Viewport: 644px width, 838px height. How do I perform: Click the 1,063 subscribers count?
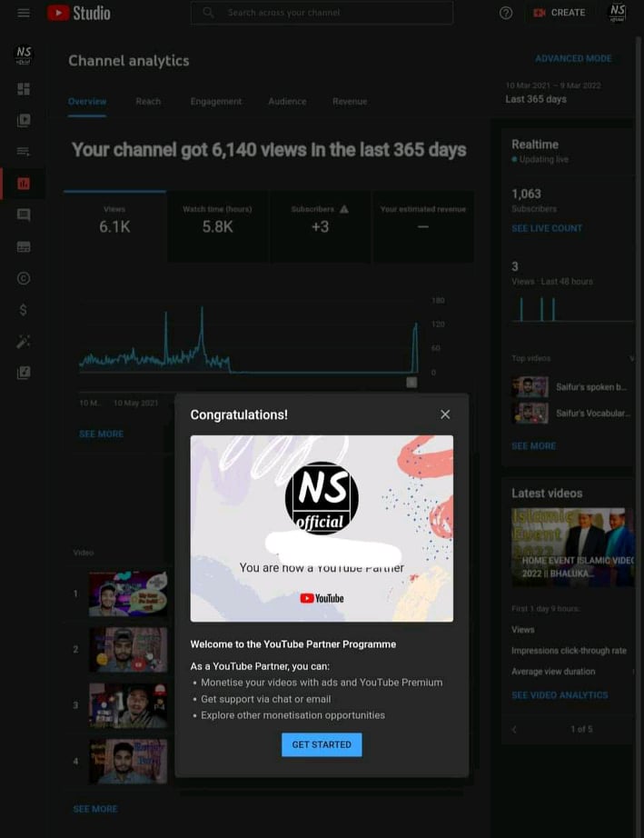tap(526, 194)
